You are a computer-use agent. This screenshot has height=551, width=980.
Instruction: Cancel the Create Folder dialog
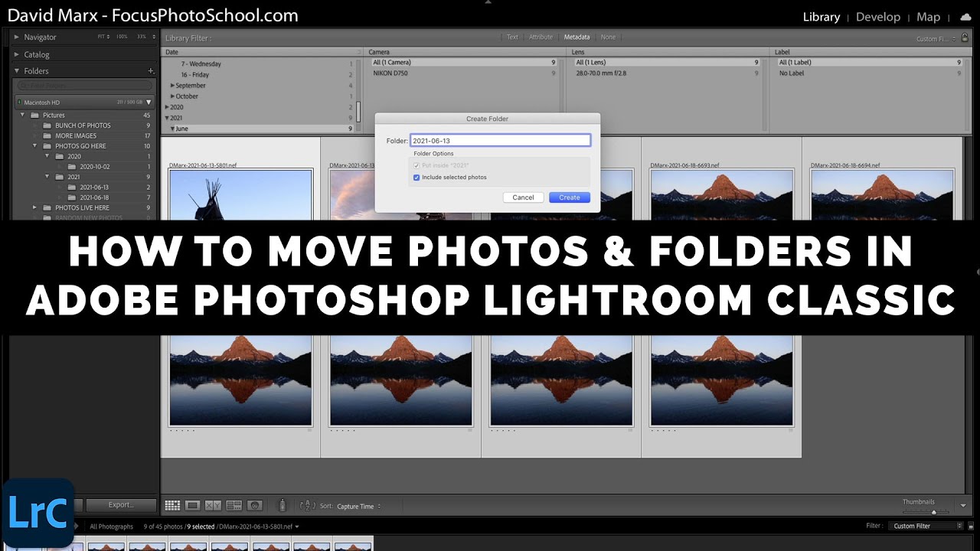pyautogui.click(x=523, y=197)
